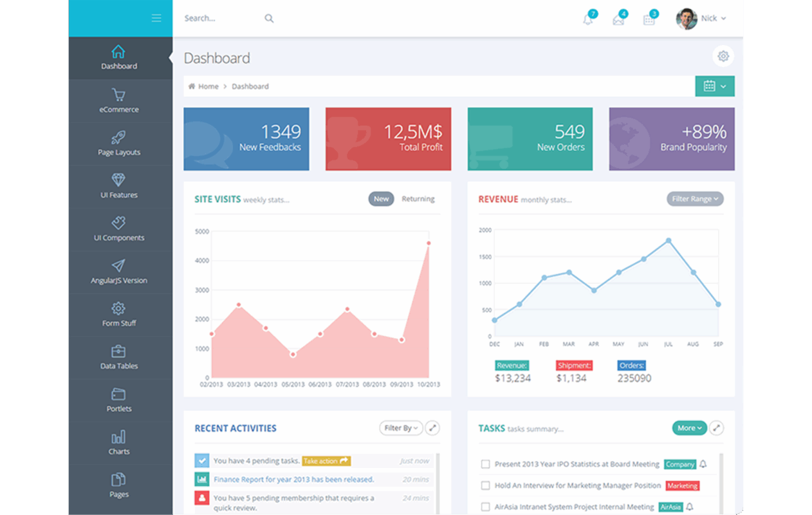Image resolution: width=812 pixels, height=515 pixels.
Task: Click the hamburger menu icon in sidebar header
Action: pyautogui.click(x=156, y=18)
